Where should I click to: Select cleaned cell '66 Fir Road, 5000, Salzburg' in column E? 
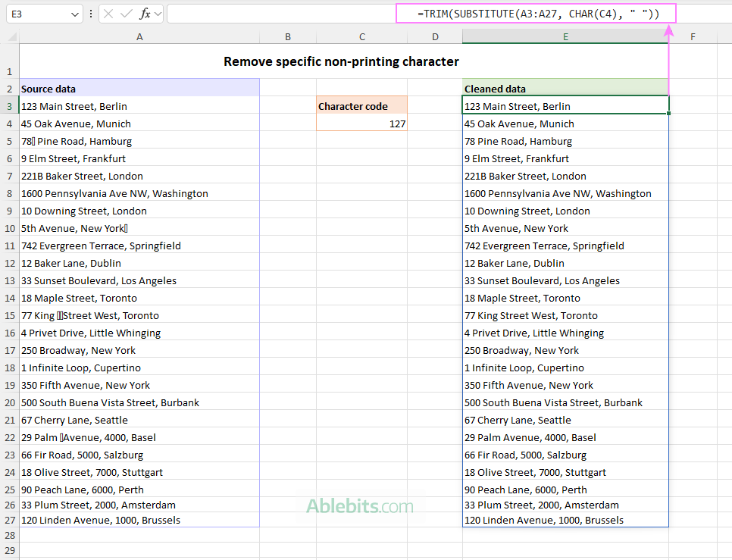pos(565,454)
